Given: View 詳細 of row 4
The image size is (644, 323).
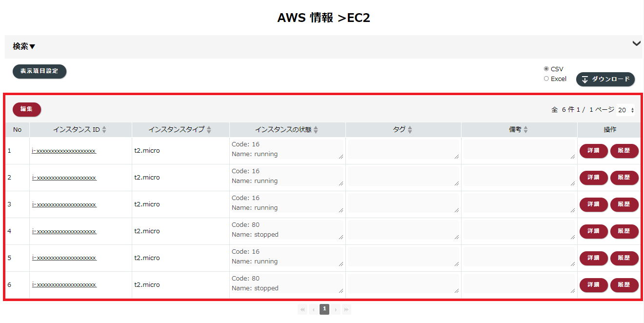Looking at the screenshot, I should (x=593, y=231).
